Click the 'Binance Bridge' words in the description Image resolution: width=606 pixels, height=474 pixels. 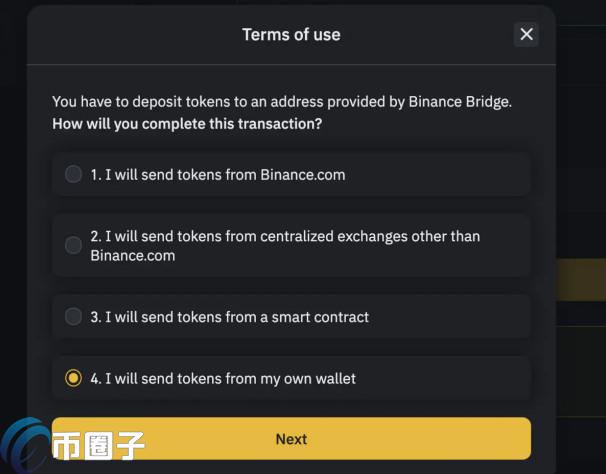click(x=460, y=101)
